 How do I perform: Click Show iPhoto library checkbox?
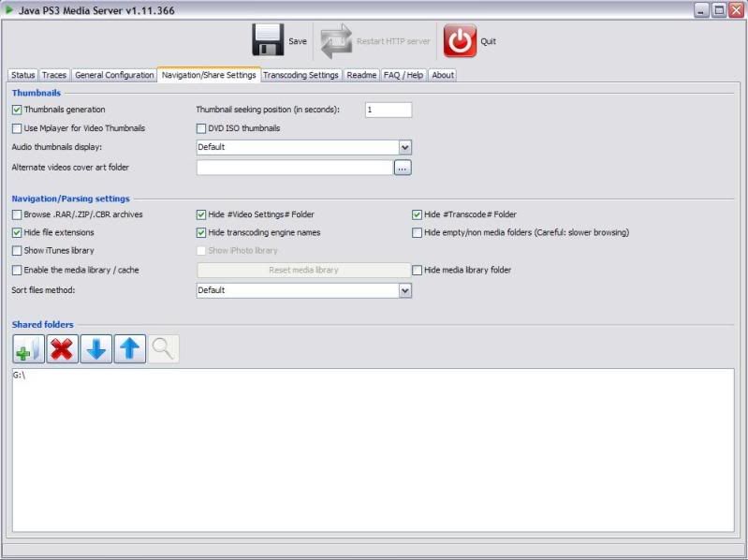201,251
